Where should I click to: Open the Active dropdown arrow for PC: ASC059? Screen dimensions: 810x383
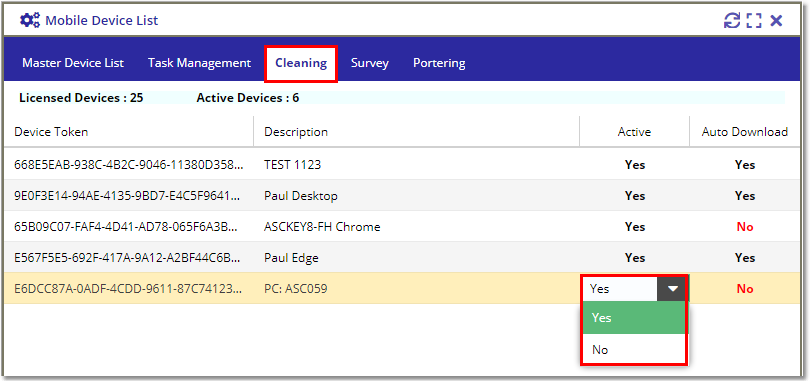(x=672, y=288)
